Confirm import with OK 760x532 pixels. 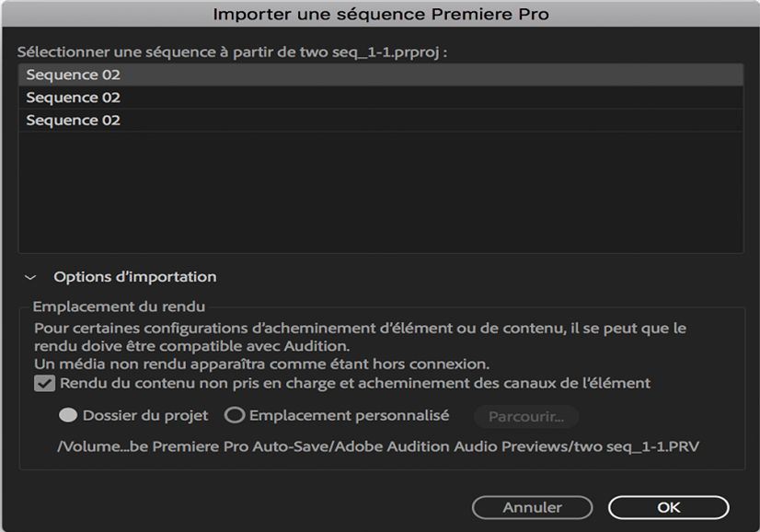[669, 507]
